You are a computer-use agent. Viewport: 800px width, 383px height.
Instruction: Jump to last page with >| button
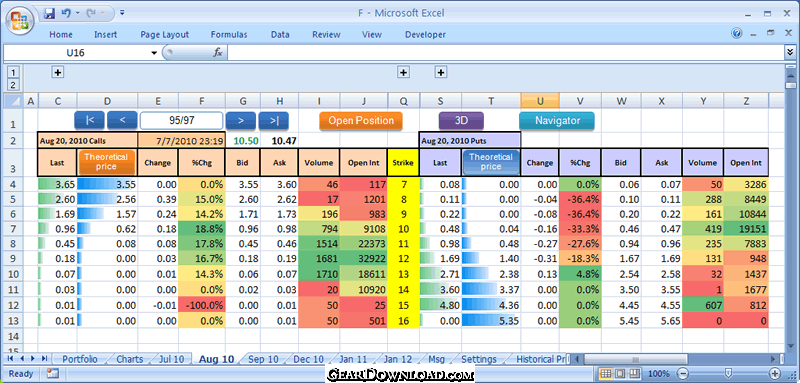273,121
